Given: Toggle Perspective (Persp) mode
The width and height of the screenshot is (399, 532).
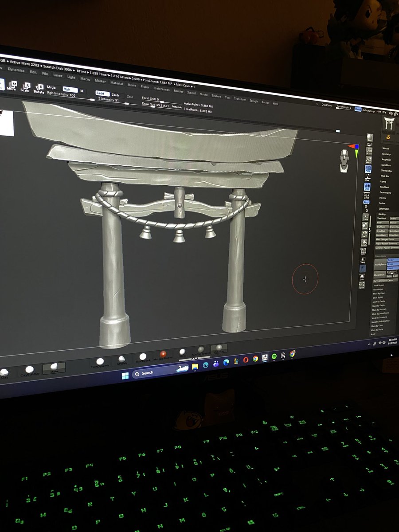Looking at the screenshot, I should pos(368,169).
